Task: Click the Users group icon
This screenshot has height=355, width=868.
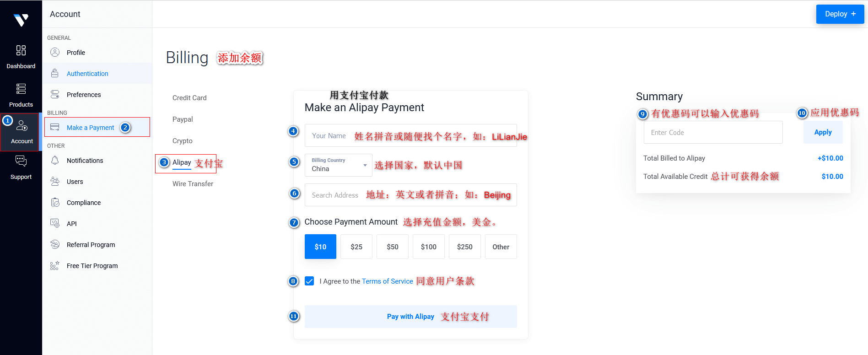Action: click(x=55, y=181)
